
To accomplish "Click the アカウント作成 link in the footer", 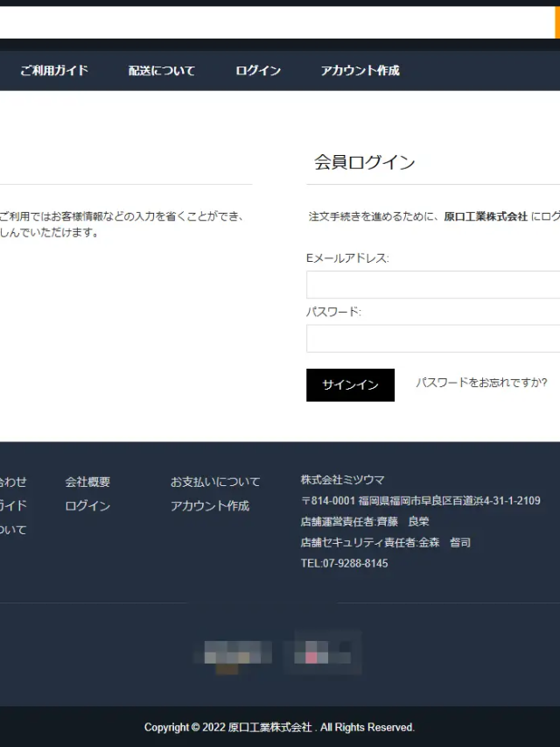I will (x=210, y=506).
